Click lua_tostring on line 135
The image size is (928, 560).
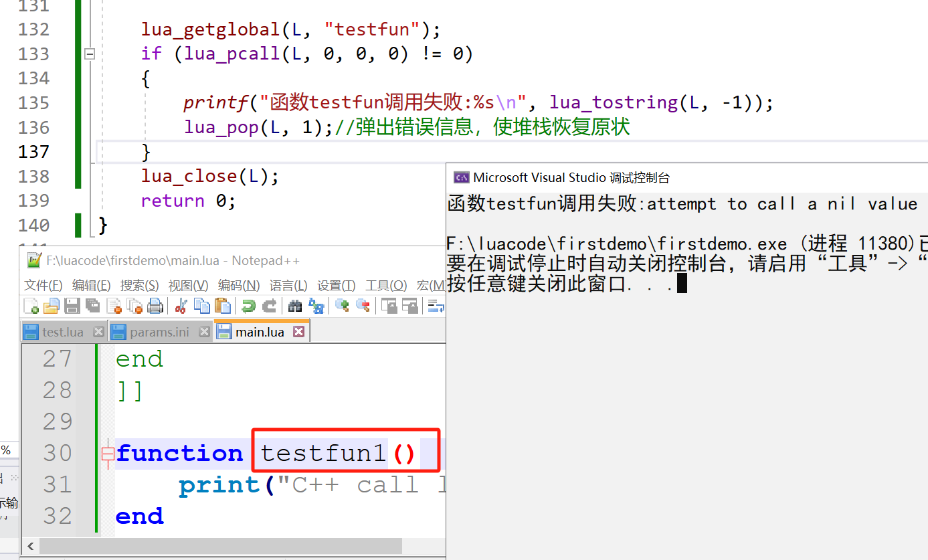pos(614,103)
